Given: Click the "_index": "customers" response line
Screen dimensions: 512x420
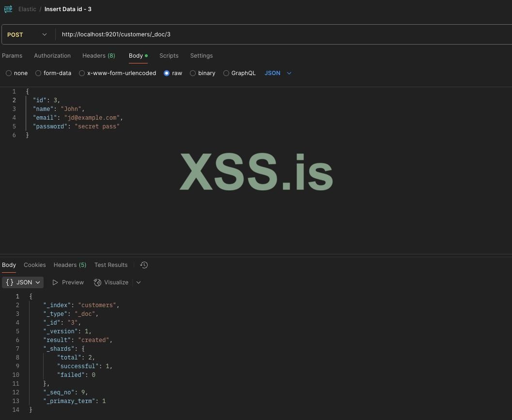Looking at the screenshot, I should (x=81, y=305).
